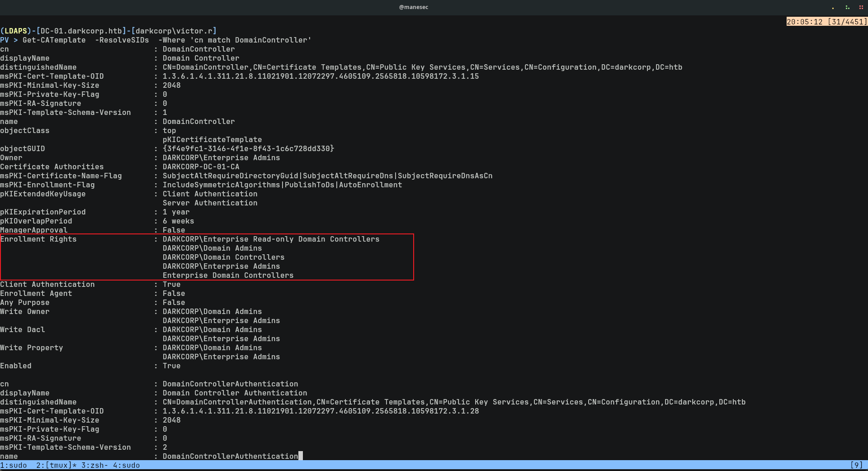The width and height of the screenshot is (868, 471).
Task: Switch to the 3:zsh- tmux window
Action: coord(94,465)
